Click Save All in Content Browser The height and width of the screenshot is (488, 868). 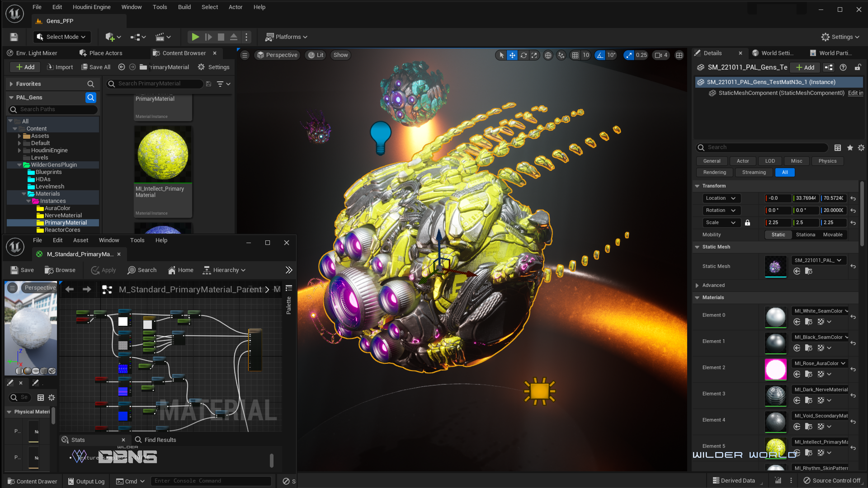click(x=96, y=67)
